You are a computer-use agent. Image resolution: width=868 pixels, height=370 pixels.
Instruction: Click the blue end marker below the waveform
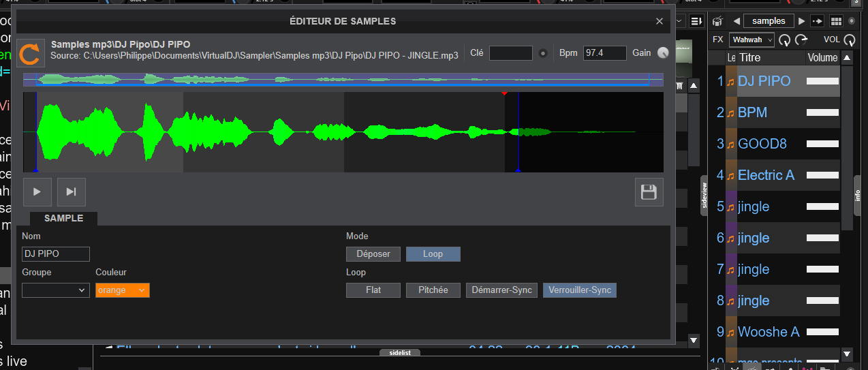(518, 170)
